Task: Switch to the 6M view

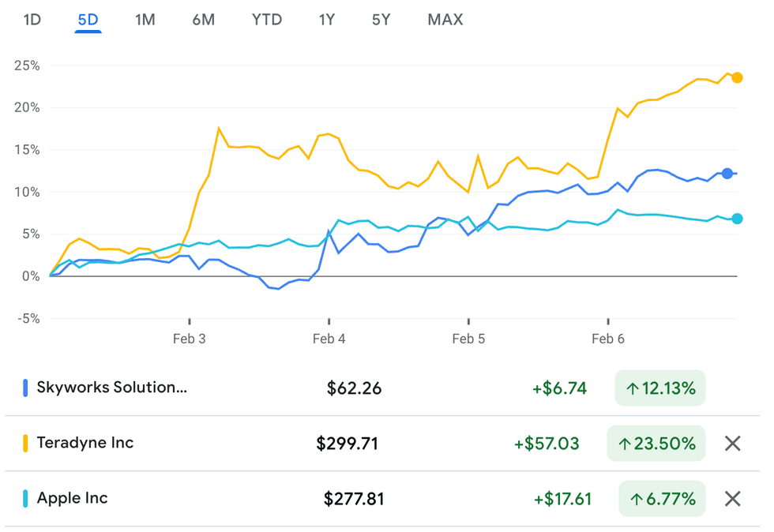Action: click(201, 20)
